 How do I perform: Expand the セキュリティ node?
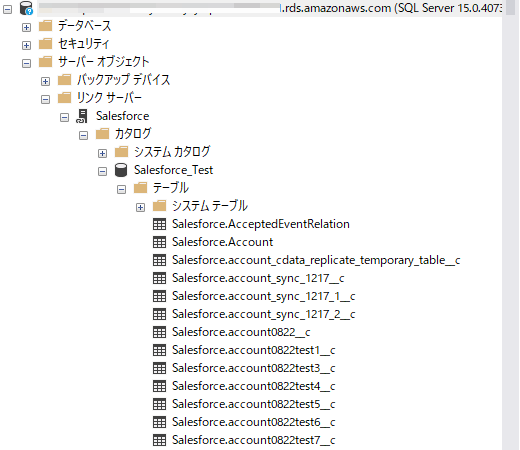click(x=26, y=45)
